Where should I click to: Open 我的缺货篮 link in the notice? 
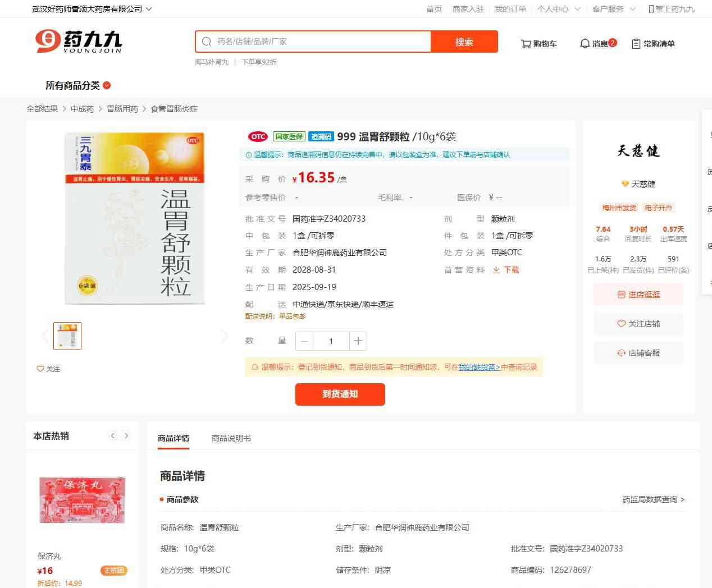coord(479,367)
